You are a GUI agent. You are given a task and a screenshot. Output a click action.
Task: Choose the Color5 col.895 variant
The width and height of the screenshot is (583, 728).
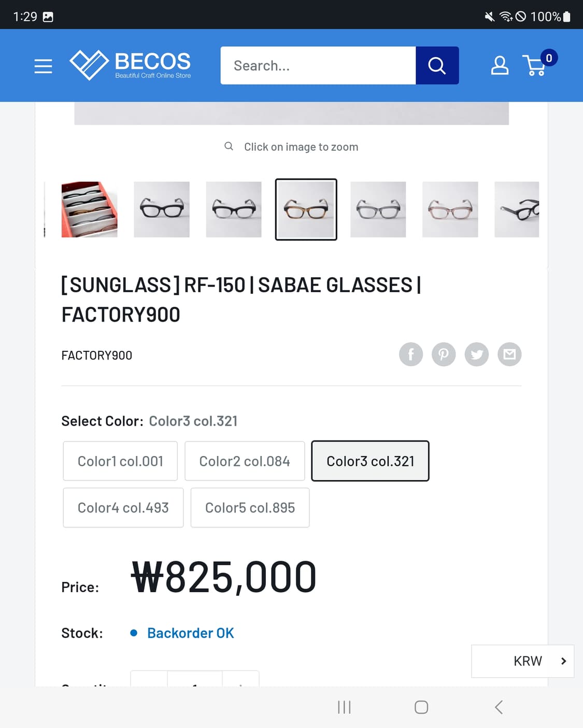click(x=250, y=507)
